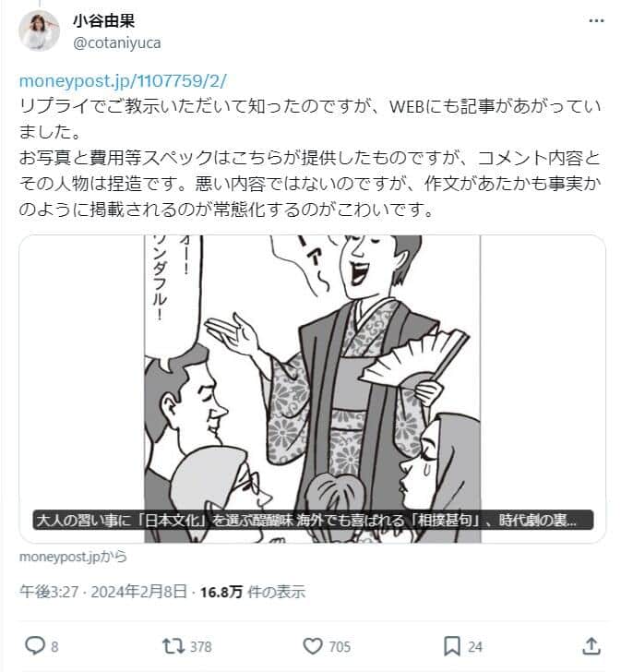This screenshot has height=672, width=621.
Task: Click the 'moneypost.jpから' source label
Action: click(x=73, y=557)
